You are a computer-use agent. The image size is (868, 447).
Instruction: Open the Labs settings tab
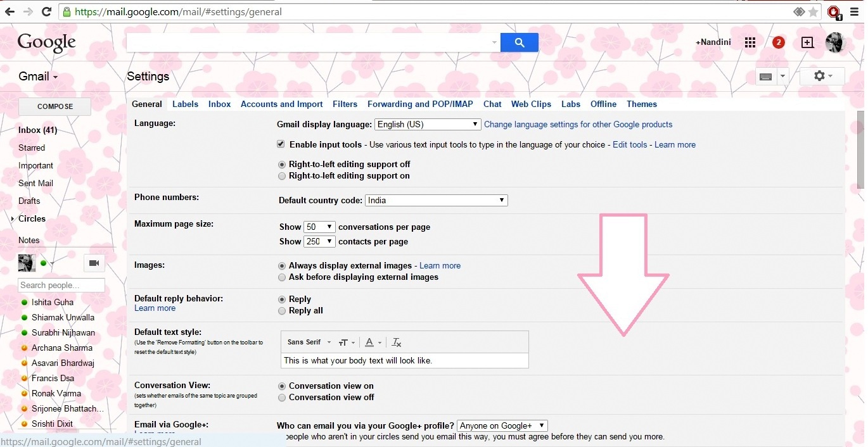(x=570, y=104)
